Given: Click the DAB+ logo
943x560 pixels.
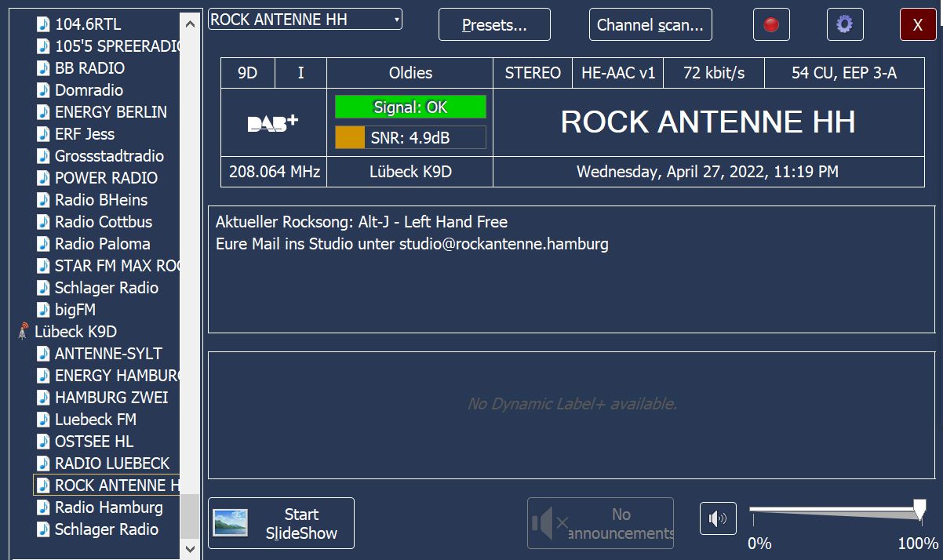Looking at the screenshot, I should pyautogui.click(x=273, y=123).
